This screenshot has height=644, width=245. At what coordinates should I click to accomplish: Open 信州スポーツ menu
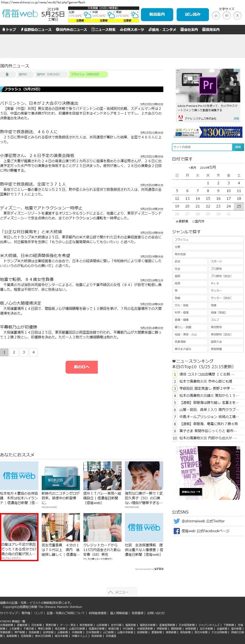[132, 29]
